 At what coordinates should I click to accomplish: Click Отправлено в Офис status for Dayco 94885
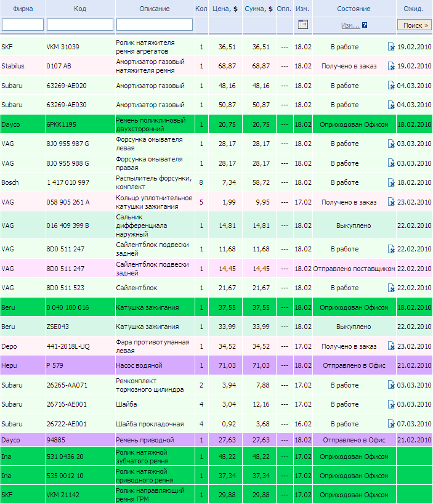(354, 440)
